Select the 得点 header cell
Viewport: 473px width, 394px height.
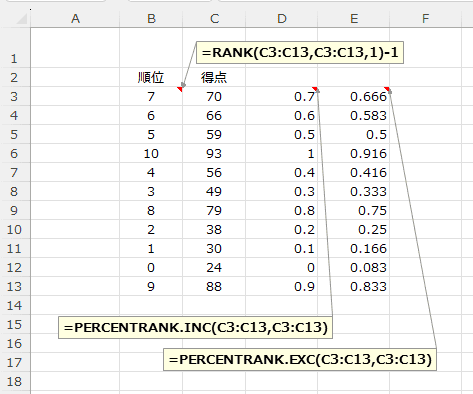[x=214, y=77]
